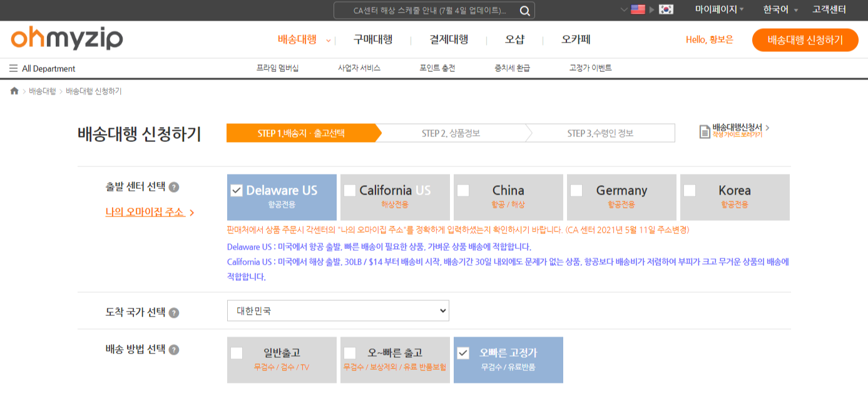868x396 pixels.
Task: Click the search magnifier icon
Action: click(x=525, y=11)
